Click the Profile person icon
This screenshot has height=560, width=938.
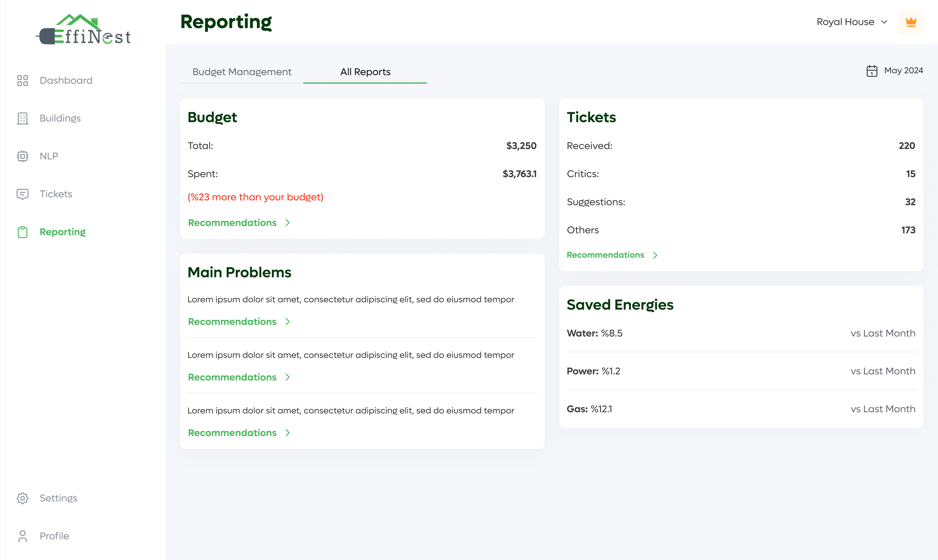(23, 536)
